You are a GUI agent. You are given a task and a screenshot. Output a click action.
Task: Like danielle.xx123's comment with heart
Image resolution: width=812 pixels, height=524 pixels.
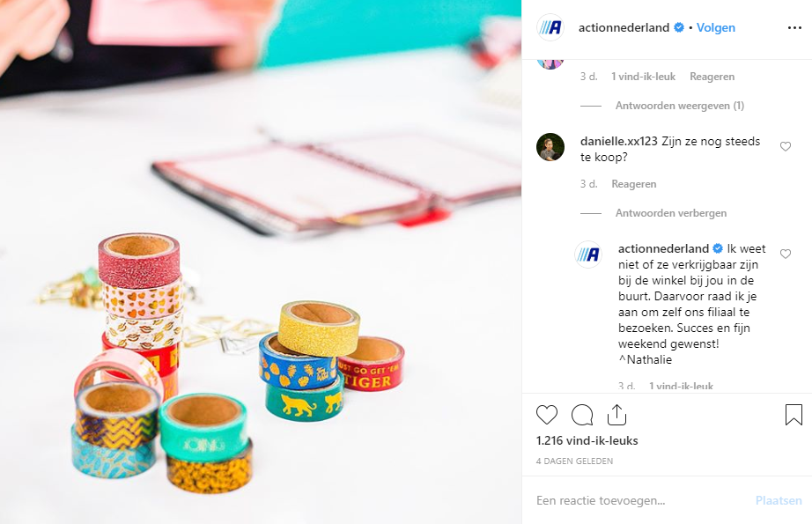[x=785, y=146]
